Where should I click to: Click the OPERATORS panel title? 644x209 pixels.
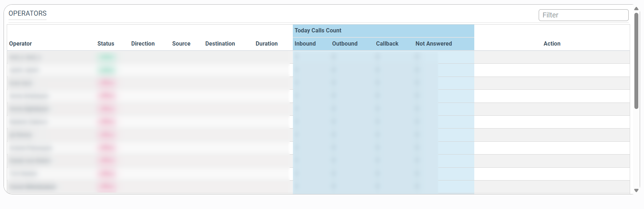[27, 14]
